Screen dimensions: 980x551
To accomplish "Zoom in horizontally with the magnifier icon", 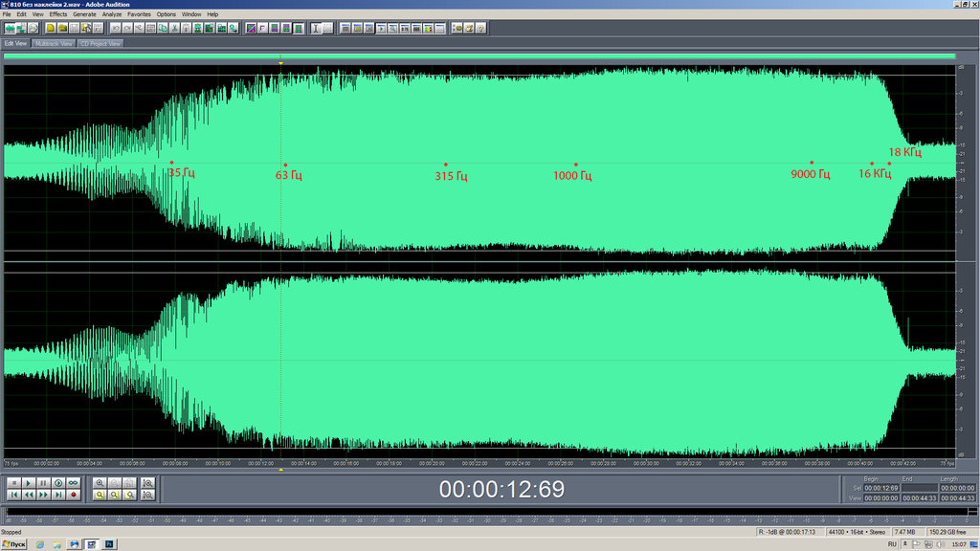I will tap(100, 483).
